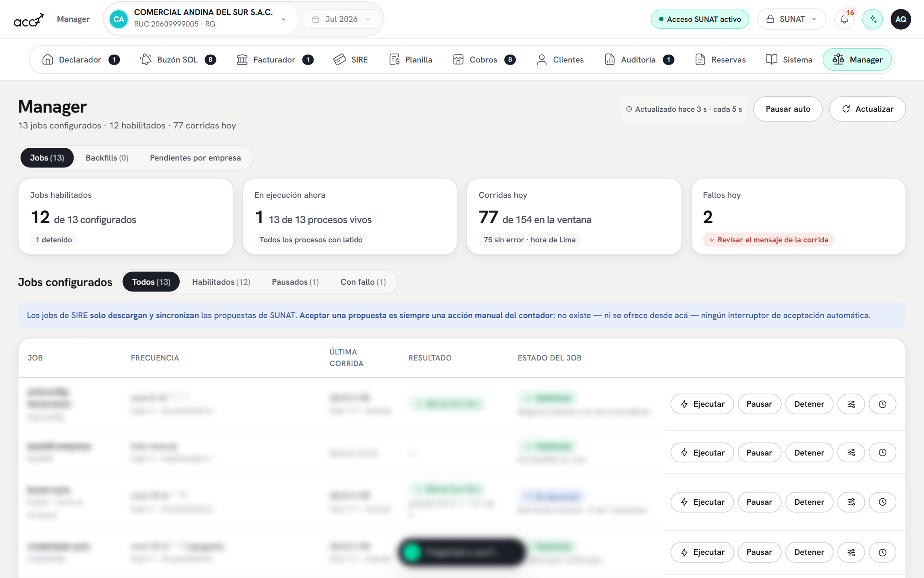This screenshot has width=924, height=578.
Task: Open the notifications bell icon
Action: pyautogui.click(x=844, y=19)
